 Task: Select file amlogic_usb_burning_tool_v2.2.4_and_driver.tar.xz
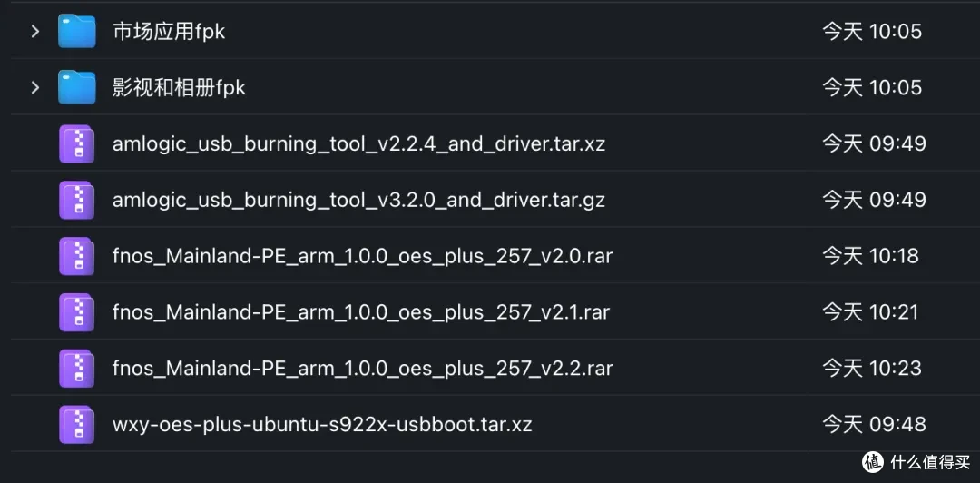click(x=358, y=144)
